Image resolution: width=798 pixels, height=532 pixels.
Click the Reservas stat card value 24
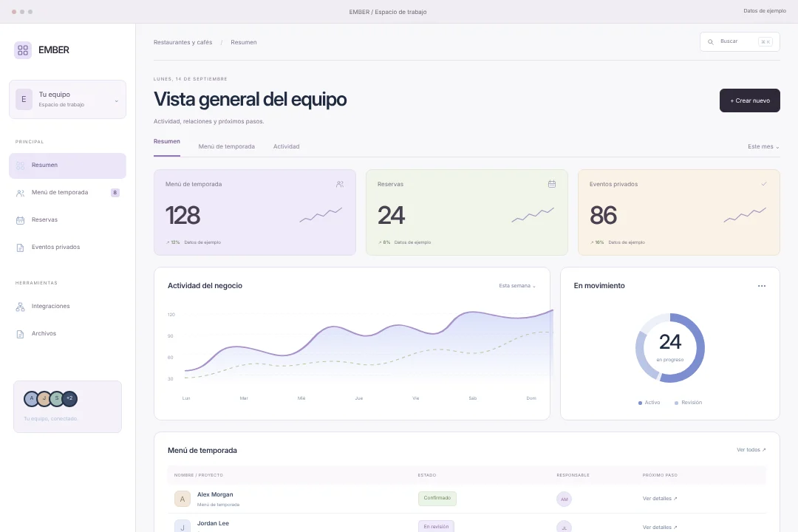click(x=391, y=215)
